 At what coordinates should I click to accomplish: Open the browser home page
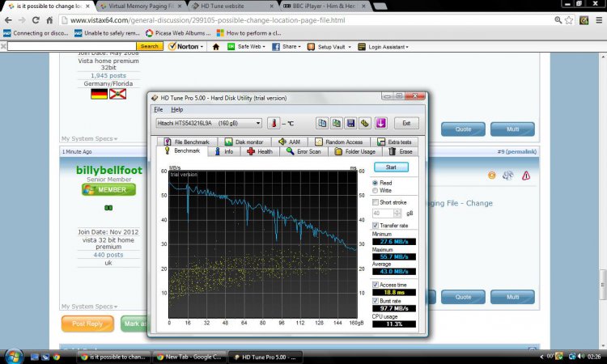pos(49,20)
